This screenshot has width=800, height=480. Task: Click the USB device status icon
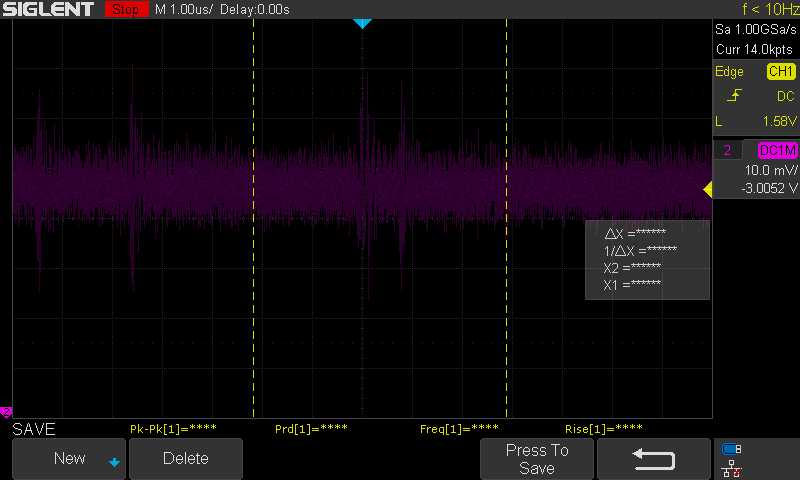731,449
